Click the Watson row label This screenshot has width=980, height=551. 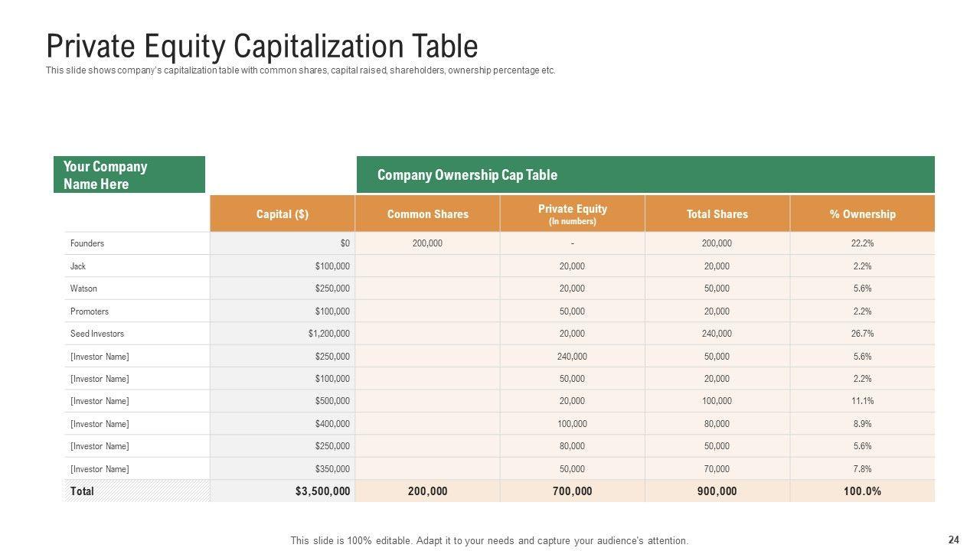click(83, 289)
